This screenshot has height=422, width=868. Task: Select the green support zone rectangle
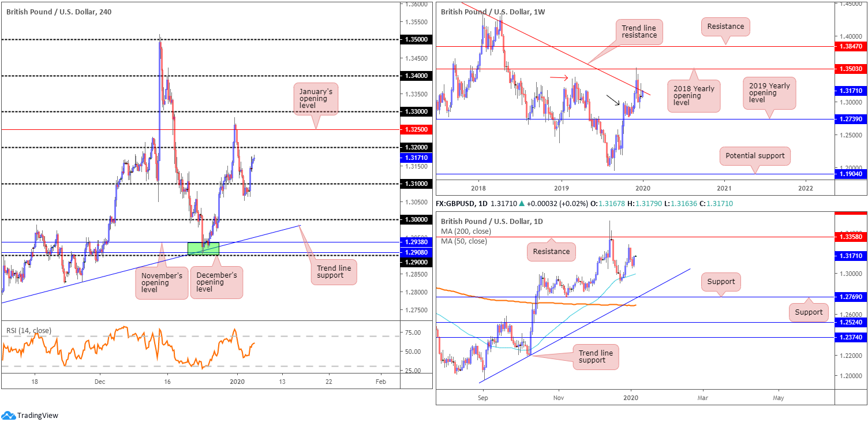point(203,248)
